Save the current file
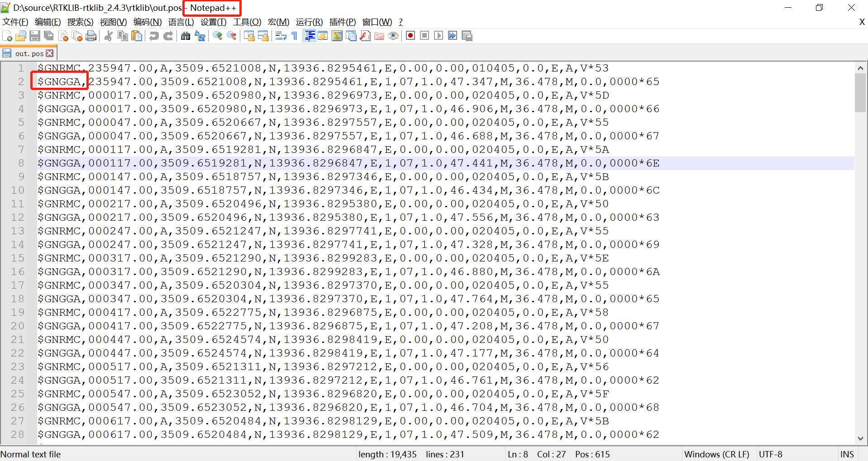Screen dimensions: 868x461 [x=35, y=36]
